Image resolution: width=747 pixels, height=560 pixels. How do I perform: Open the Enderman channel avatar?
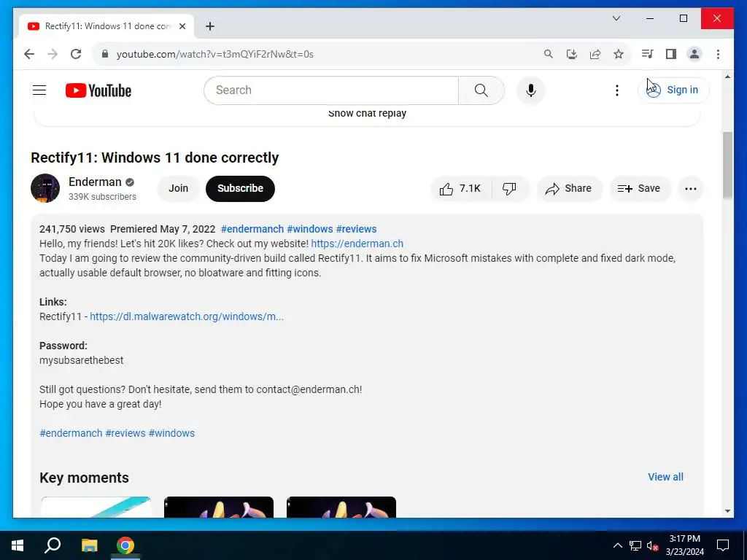45,188
